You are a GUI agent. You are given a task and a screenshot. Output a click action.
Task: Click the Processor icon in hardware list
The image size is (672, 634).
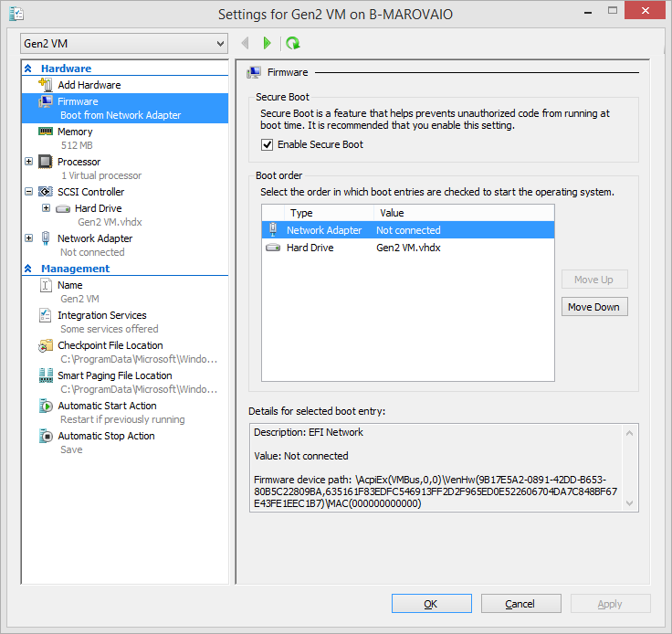click(46, 162)
